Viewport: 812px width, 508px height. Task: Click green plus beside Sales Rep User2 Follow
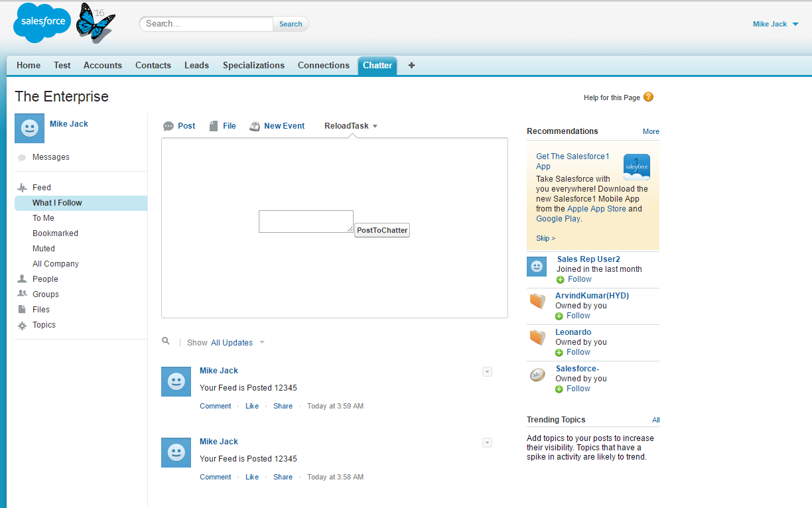click(561, 280)
